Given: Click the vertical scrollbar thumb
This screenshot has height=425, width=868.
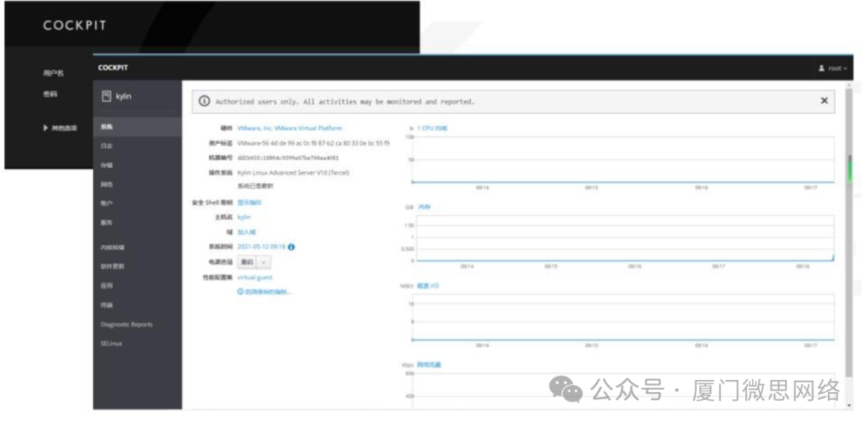Looking at the screenshot, I should coord(850,232).
